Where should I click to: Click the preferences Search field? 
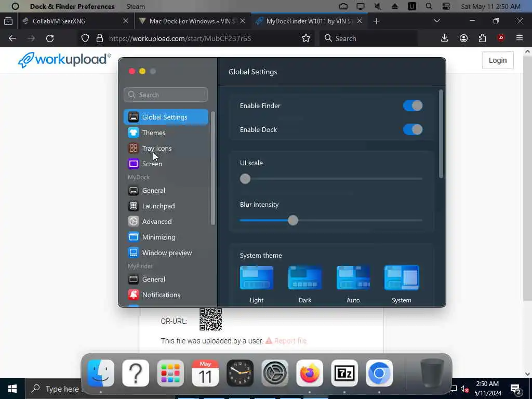[166, 95]
